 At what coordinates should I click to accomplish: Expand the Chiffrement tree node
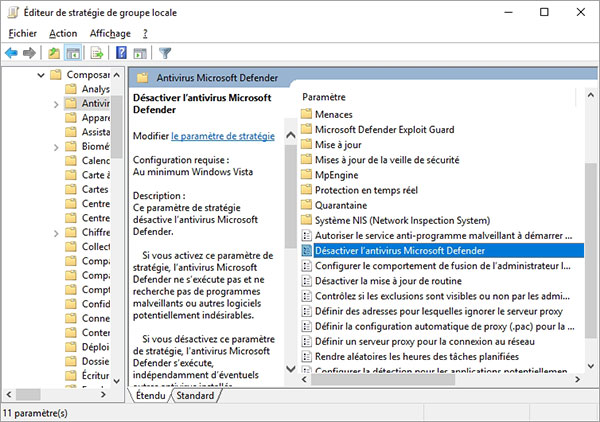click(x=56, y=233)
